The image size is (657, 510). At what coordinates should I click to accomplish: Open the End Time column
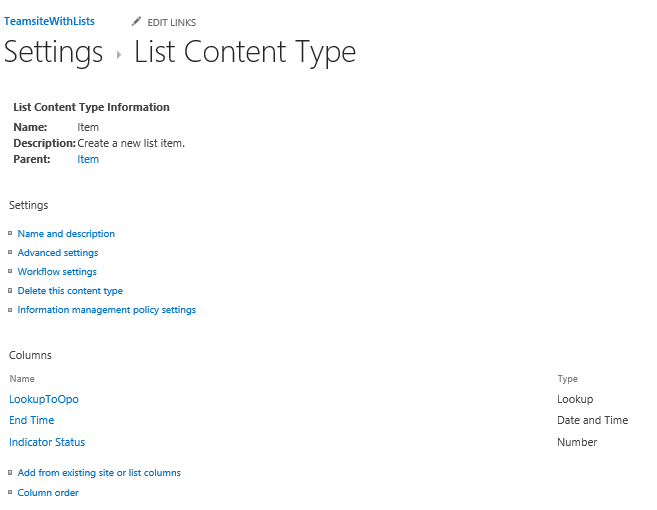coord(32,420)
